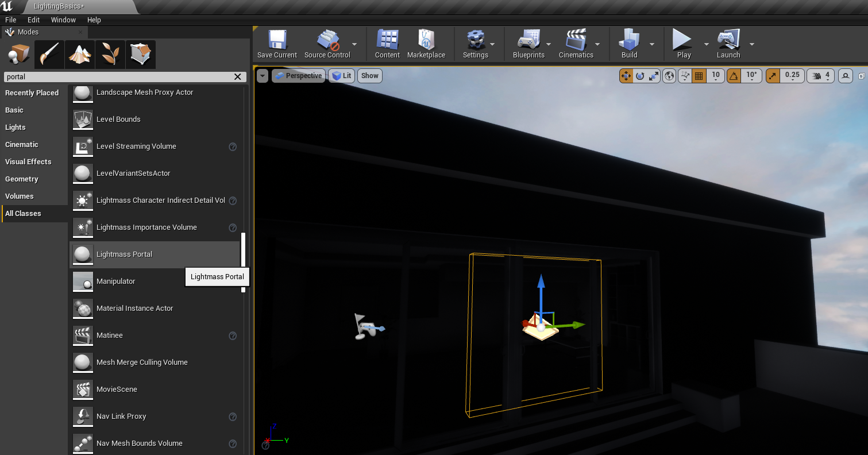The height and width of the screenshot is (455, 868).
Task: Open the Help menu
Action: pos(94,20)
